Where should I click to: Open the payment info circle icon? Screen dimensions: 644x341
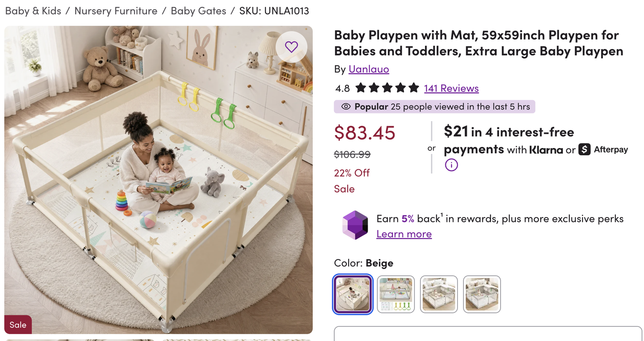pyautogui.click(x=451, y=165)
